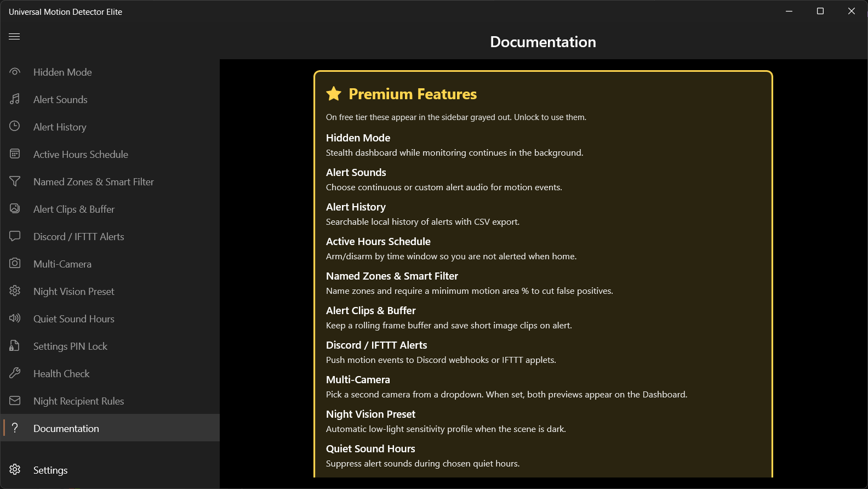This screenshot has height=489, width=868.
Task: Click 'Pick a second camera from a dropdown' text
Action: pos(506,395)
